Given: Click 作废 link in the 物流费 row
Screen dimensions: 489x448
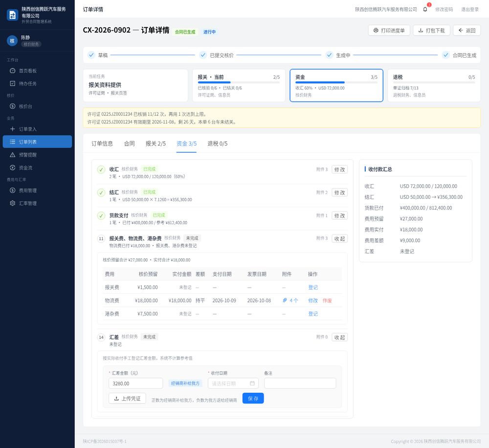Looking at the screenshot, I should [x=327, y=300].
